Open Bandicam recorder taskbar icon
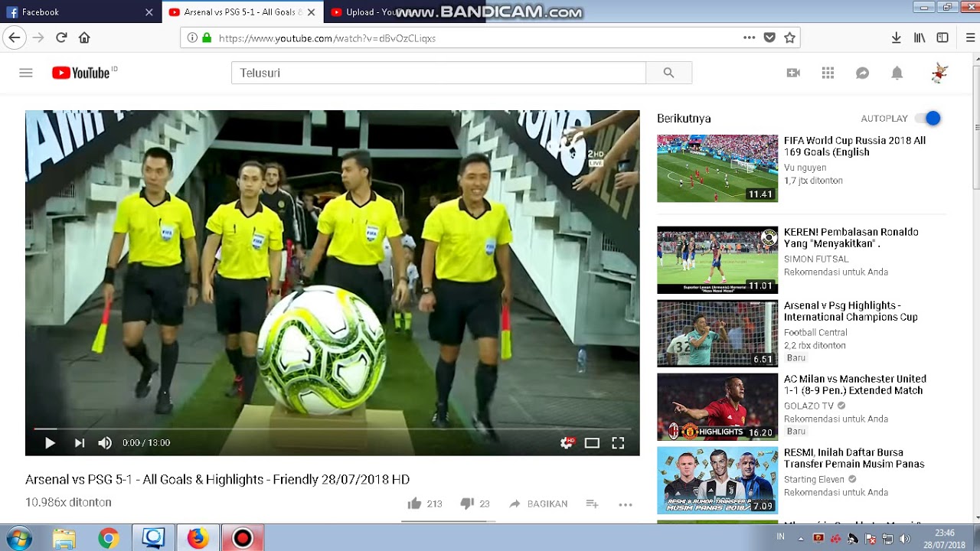 [243, 539]
